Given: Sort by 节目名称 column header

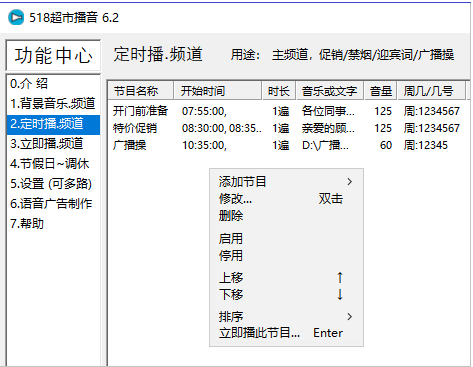Looking at the screenshot, I should (x=141, y=91).
